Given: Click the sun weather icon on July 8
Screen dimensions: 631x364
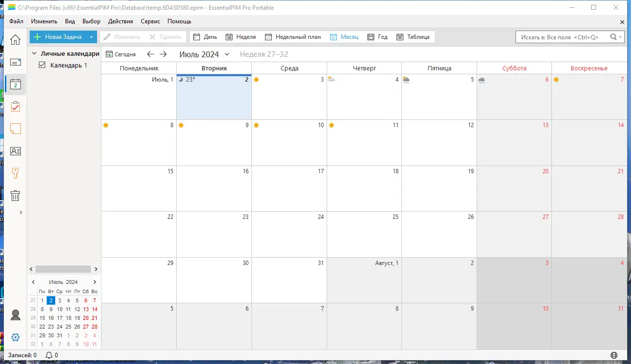Looking at the screenshot, I should click(106, 125).
